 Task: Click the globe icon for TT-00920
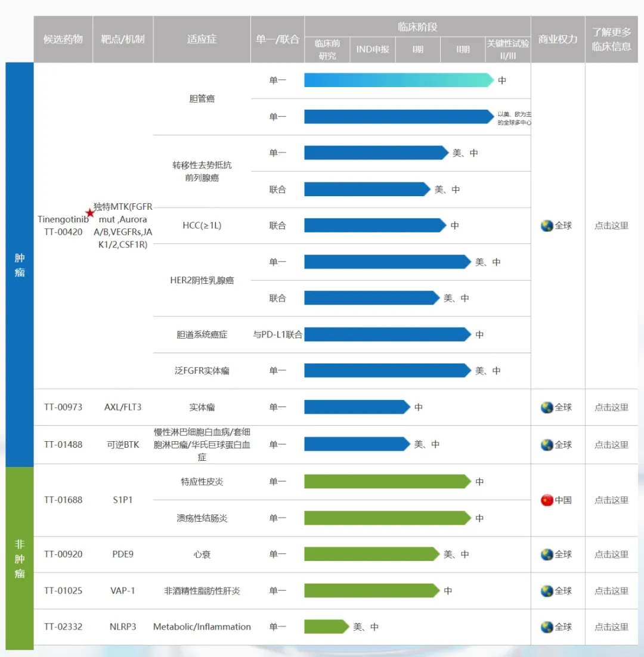click(547, 554)
